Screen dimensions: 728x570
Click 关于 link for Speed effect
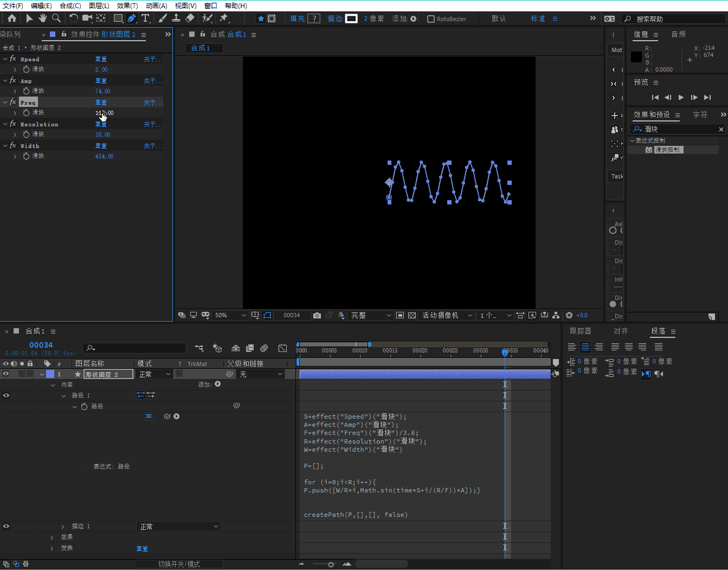click(153, 59)
